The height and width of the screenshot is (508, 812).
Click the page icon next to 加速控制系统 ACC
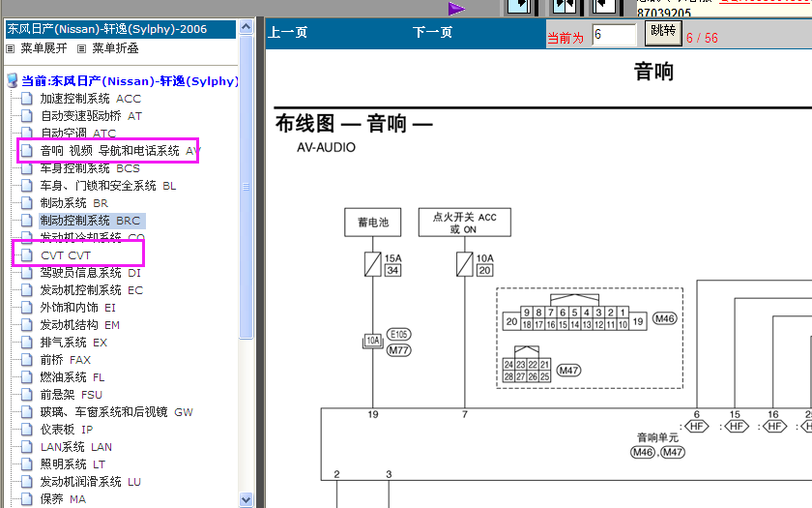pos(27,99)
